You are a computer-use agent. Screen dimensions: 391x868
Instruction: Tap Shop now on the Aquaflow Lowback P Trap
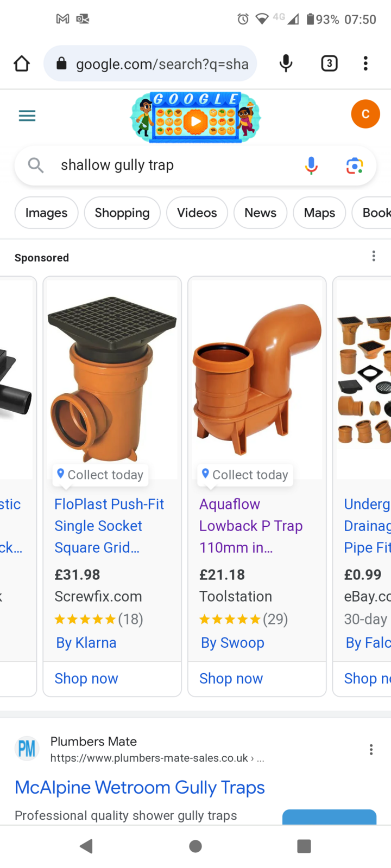(x=231, y=678)
